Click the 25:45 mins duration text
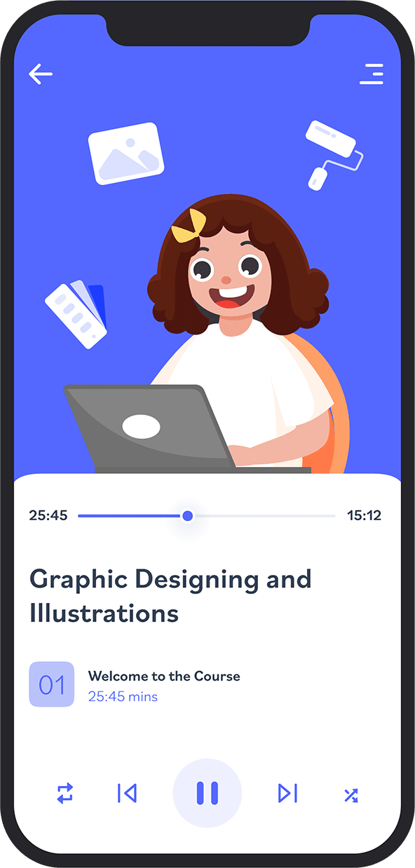The width and height of the screenshot is (415, 868). (123, 697)
